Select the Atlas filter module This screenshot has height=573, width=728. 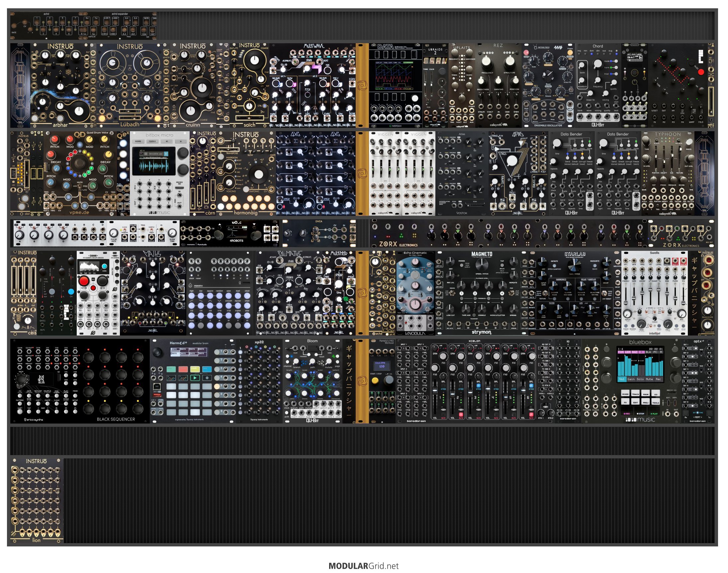[x=462, y=173]
